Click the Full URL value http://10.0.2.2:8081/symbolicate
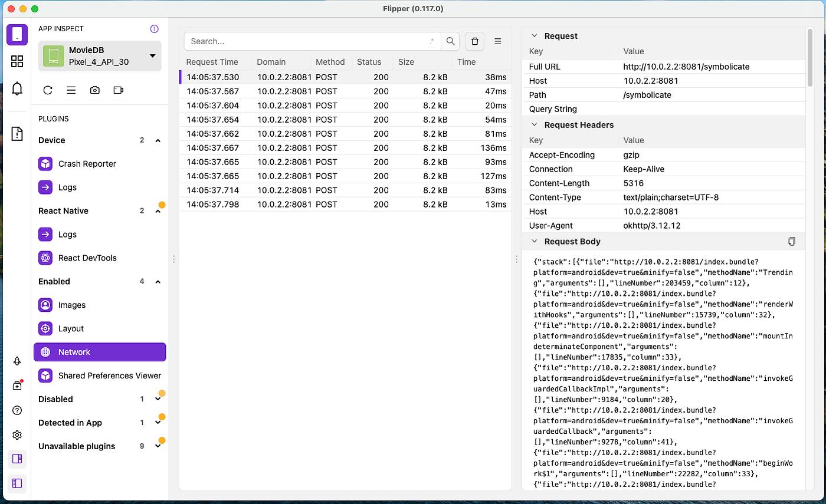 click(x=686, y=67)
